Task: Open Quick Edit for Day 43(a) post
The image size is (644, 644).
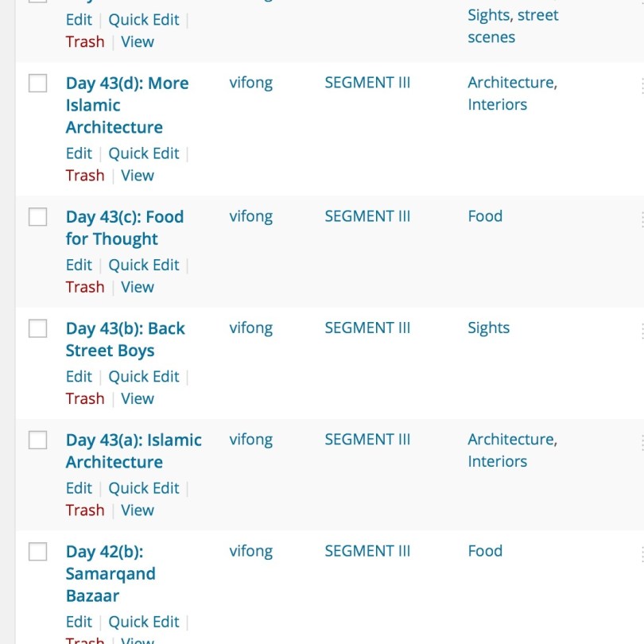Action: click(144, 487)
